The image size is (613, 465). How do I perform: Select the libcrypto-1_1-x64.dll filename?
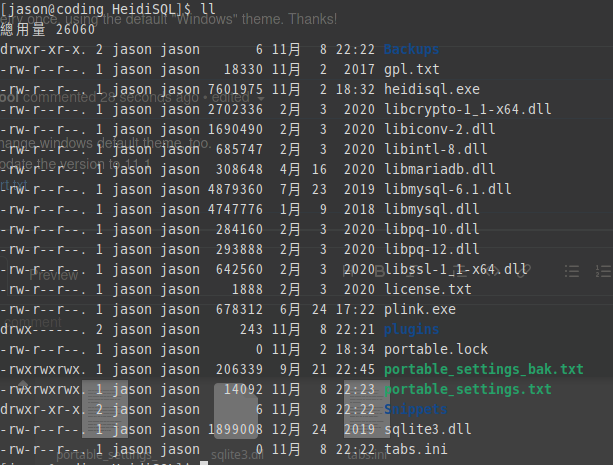468,109
